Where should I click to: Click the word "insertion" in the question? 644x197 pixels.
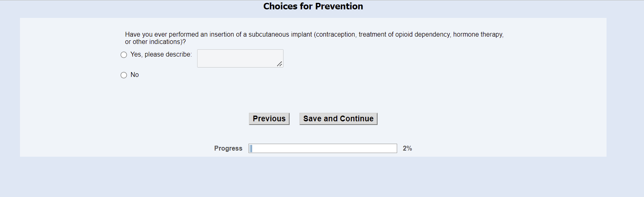tap(222, 35)
